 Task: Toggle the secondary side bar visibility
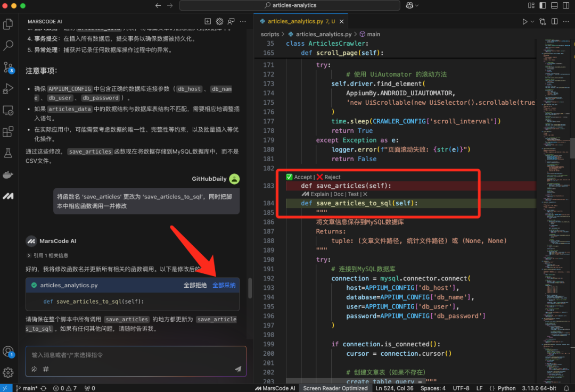566,5
